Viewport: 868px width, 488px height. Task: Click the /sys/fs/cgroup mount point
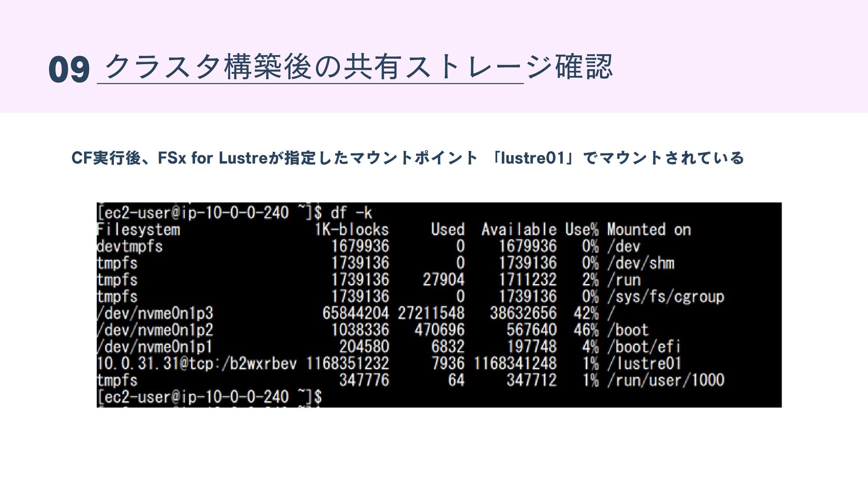665,297
